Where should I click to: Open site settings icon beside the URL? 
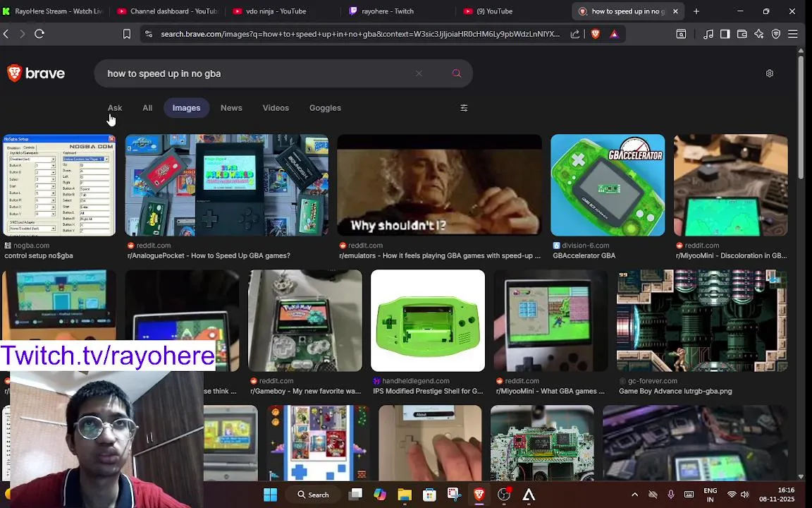149,34
